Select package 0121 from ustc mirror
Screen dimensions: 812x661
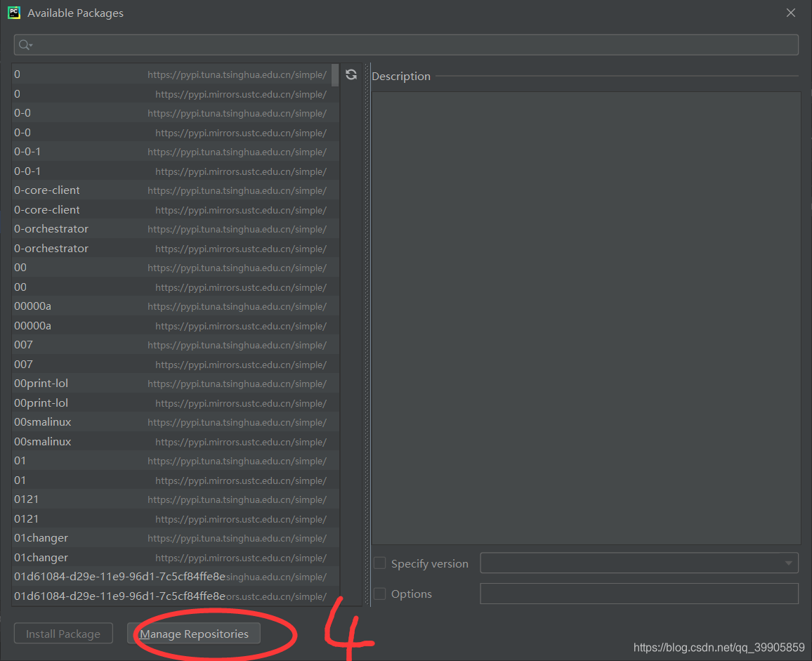tap(176, 518)
